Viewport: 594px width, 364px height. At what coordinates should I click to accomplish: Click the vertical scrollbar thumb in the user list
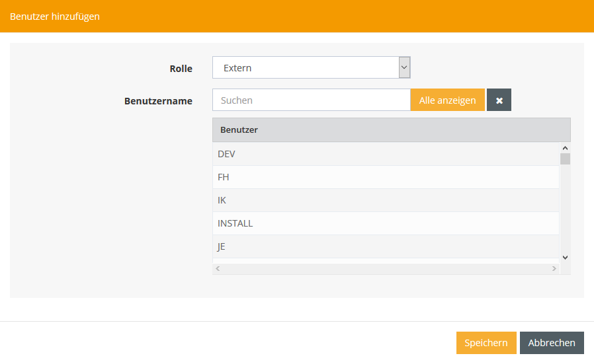[565, 159]
